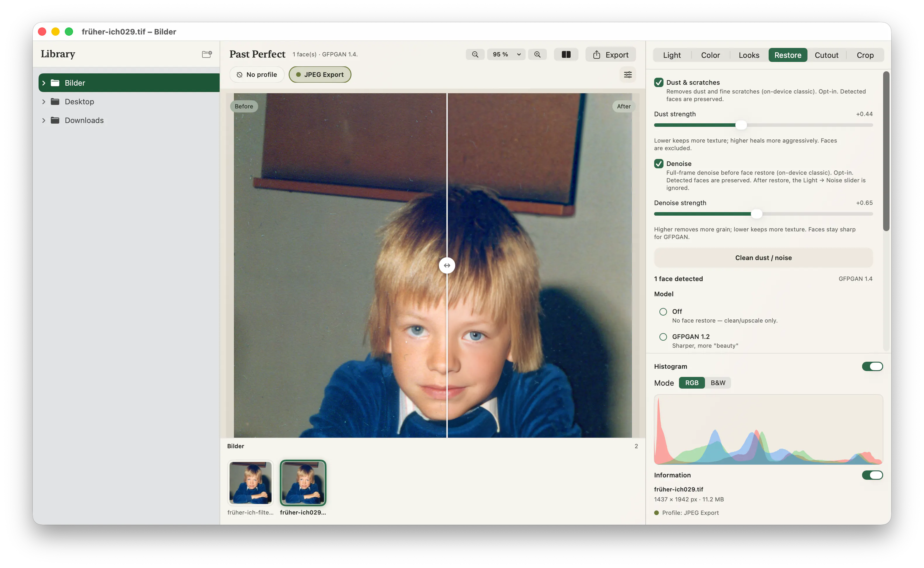Uncheck the Denoise checkbox
The height and width of the screenshot is (568, 924).
[x=659, y=163]
